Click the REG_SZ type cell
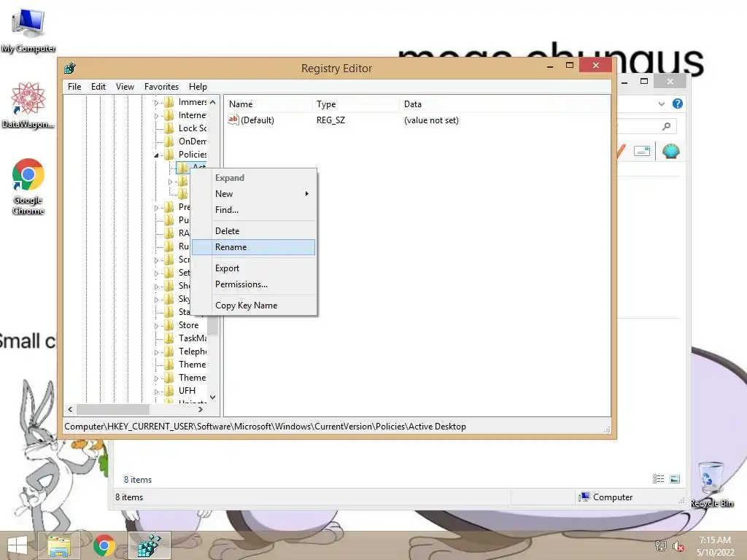 330,120
